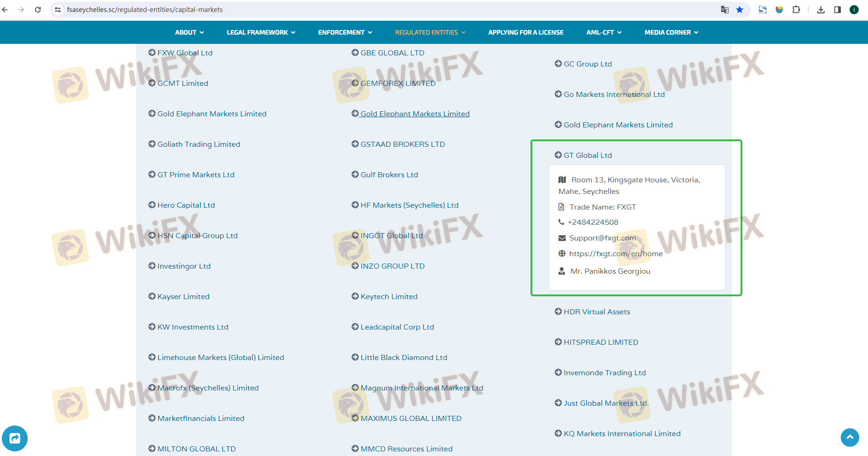Open the Google Translate page icon
Viewport: 868px width, 456px height.
click(725, 10)
